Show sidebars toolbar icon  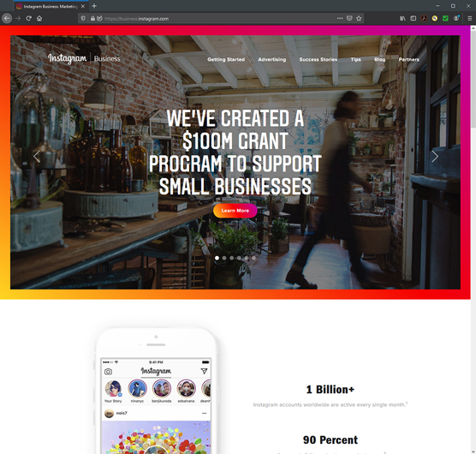click(x=414, y=19)
